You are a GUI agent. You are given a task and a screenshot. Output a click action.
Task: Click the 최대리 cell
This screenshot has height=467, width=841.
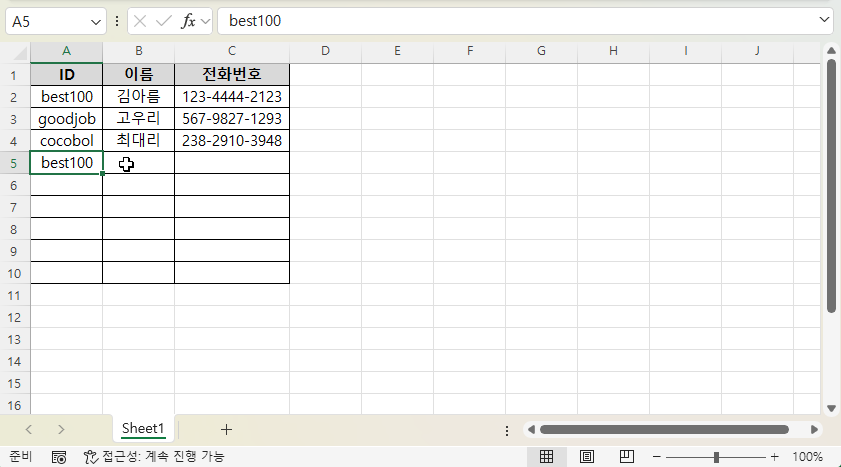click(x=138, y=140)
